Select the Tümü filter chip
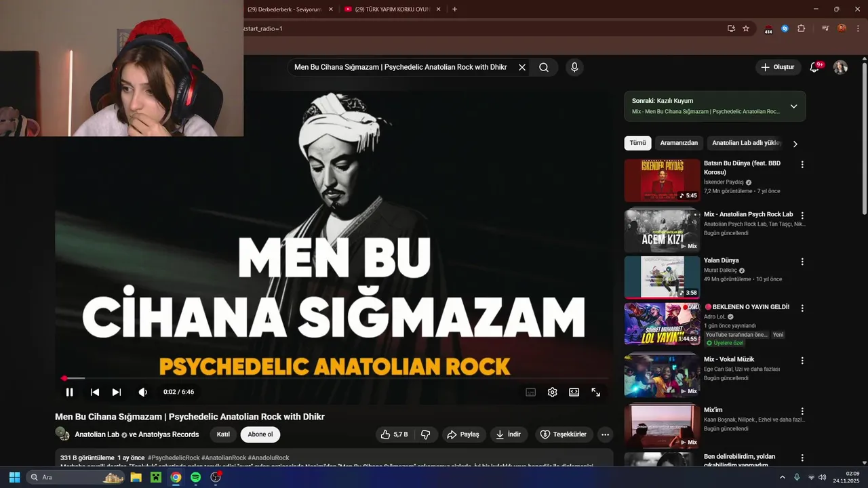 point(637,143)
